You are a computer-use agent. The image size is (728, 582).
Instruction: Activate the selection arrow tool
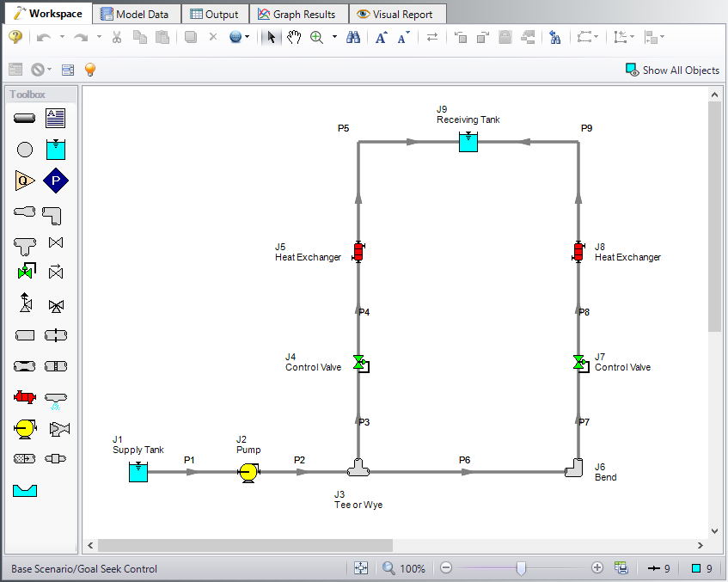[269, 37]
